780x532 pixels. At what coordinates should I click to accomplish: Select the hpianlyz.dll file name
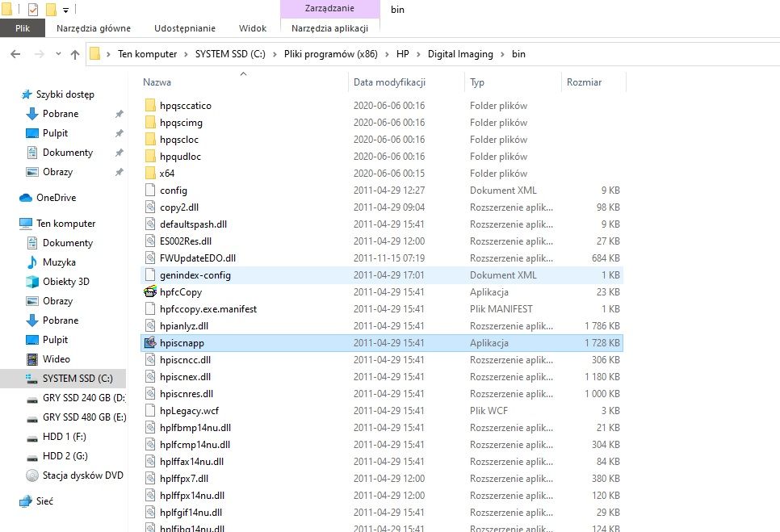pos(184,325)
